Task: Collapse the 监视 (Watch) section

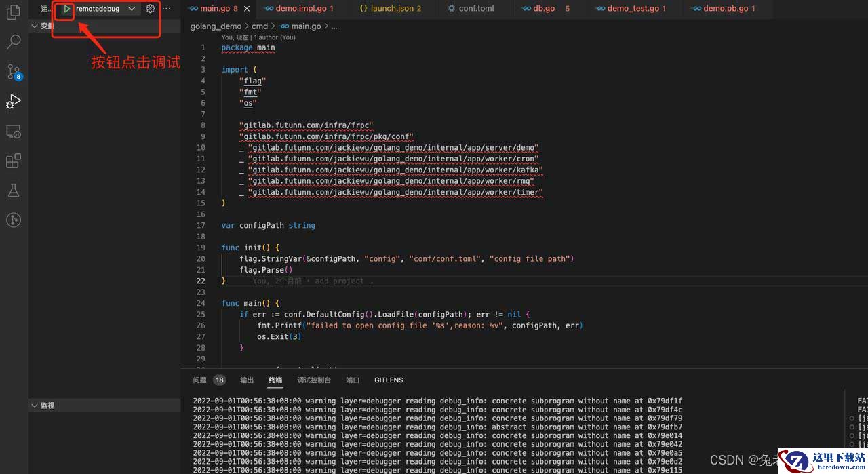Action: (104, 406)
